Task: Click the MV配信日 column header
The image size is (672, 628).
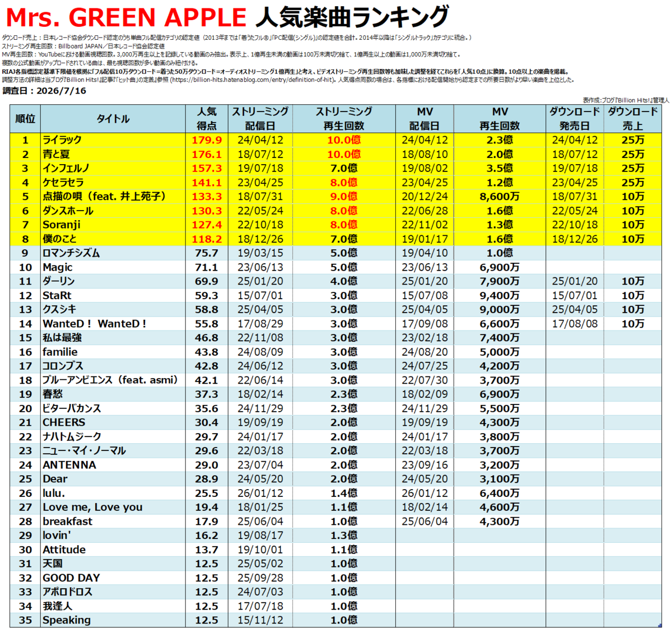Action: point(424,119)
